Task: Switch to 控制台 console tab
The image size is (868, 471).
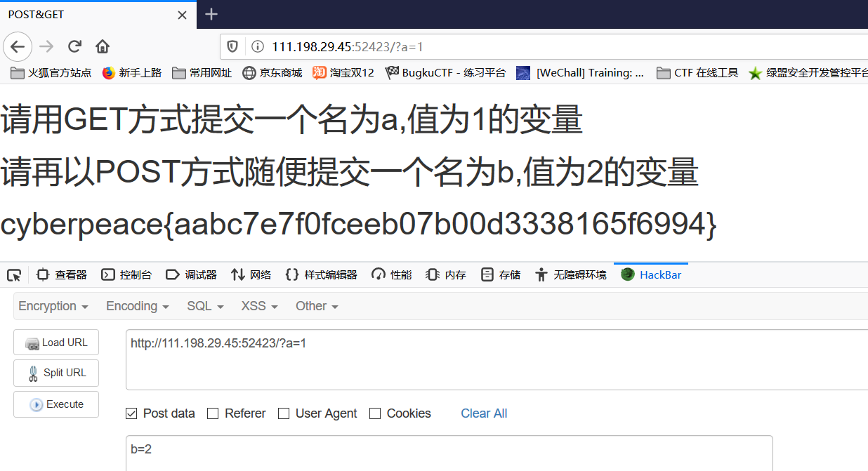Action: point(126,274)
